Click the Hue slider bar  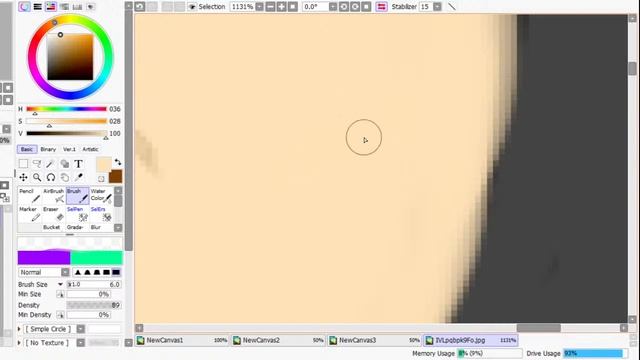pos(66,109)
